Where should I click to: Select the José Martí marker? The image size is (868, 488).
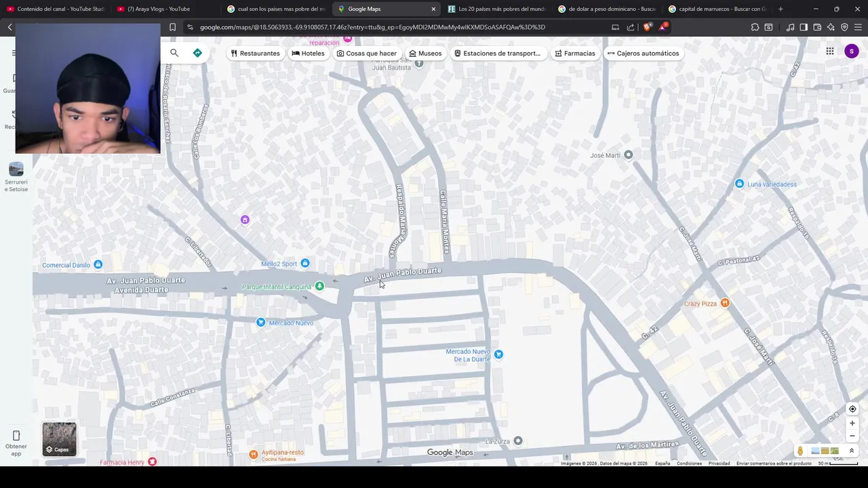pyautogui.click(x=629, y=155)
